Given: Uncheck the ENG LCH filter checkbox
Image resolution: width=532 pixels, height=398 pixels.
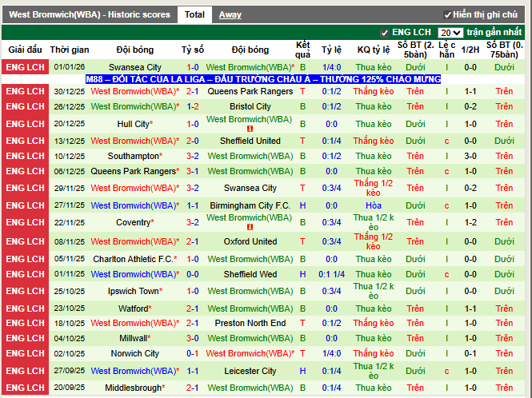Looking at the screenshot, I should pos(384,33).
